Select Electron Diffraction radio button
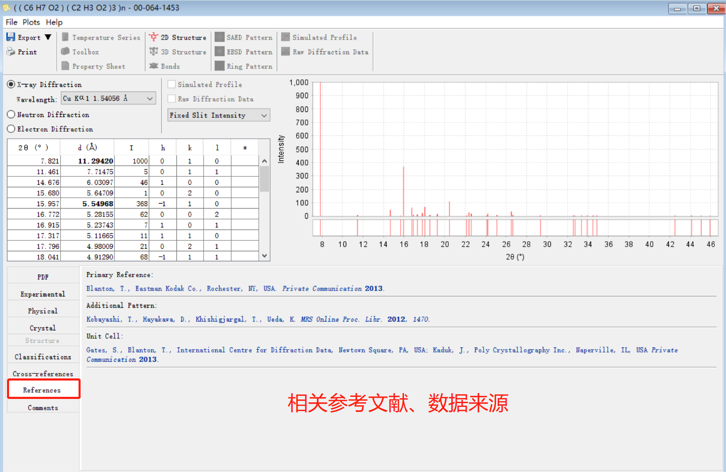 [12, 129]
